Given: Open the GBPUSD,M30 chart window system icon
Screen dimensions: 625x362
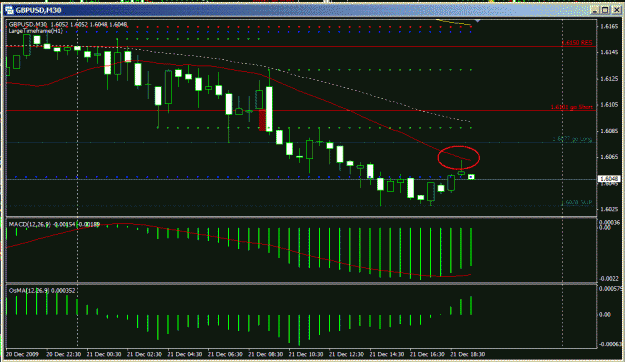Looking at the screenshot, I should [x=10, y=10].
